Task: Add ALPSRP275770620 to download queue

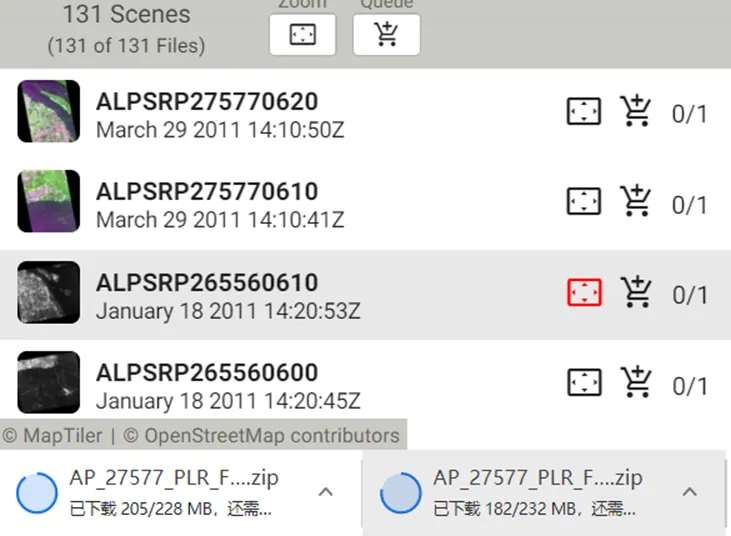Action: [636, 112]
